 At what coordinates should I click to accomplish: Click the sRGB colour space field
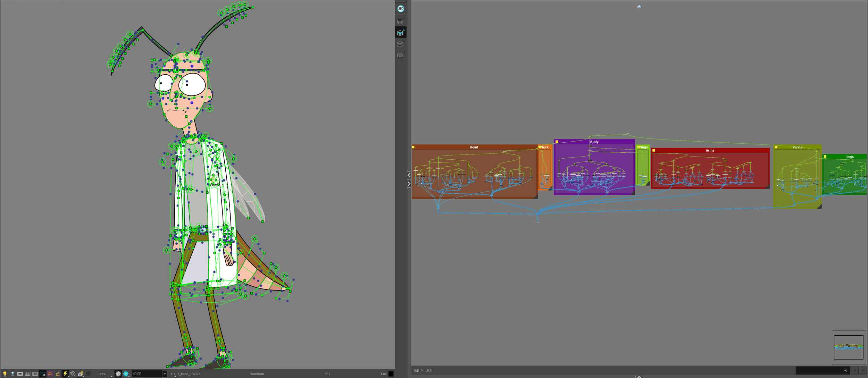tap(147, 374)
